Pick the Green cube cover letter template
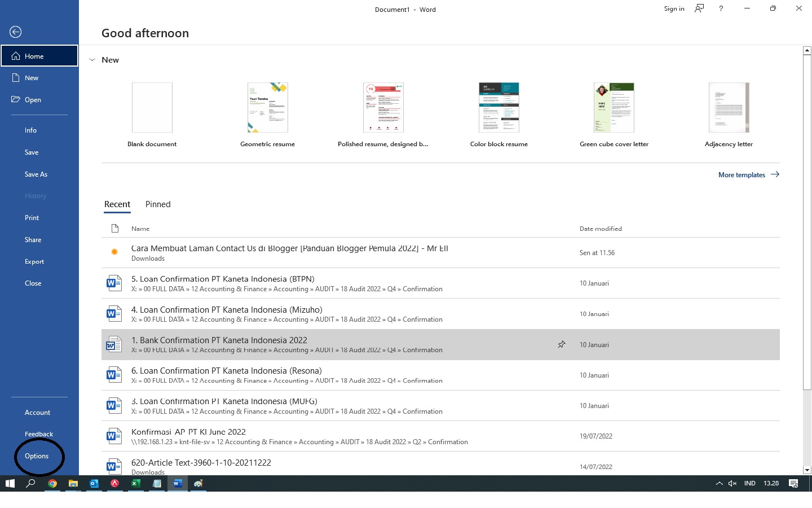The image size is (812, 508). click(614, 115)
